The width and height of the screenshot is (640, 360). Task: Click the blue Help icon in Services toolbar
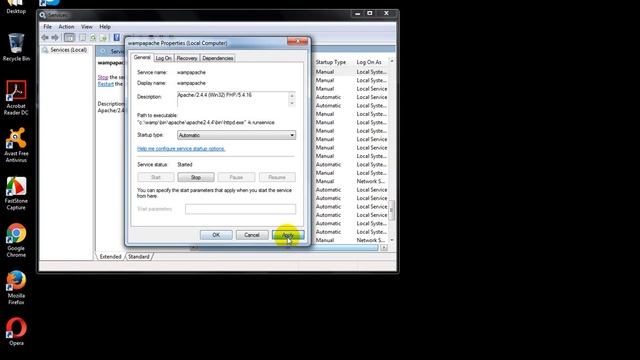pyautogui.click(x=116, y=38)
